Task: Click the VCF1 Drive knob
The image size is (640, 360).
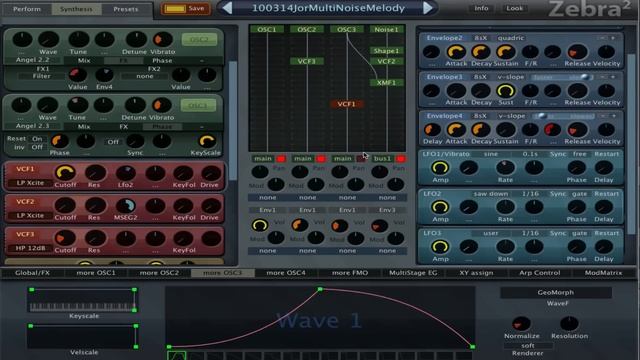Action: pyautogui.click(x=211, y=173)
